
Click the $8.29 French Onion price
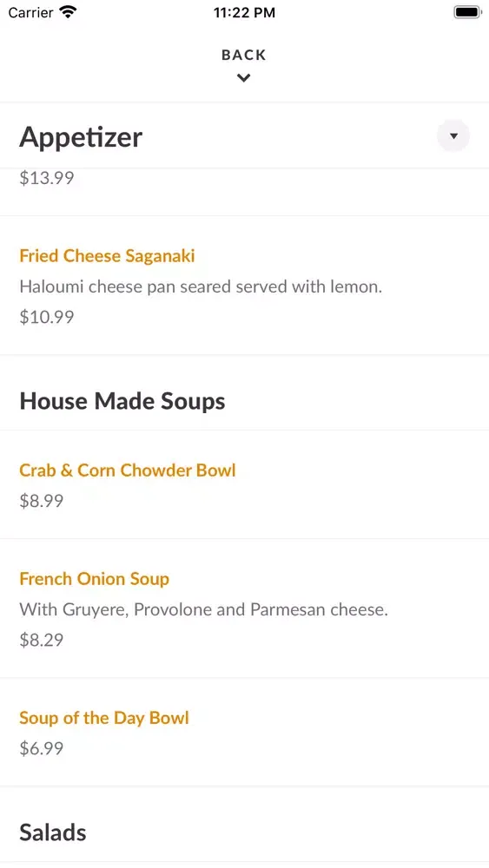[x=42, y=640]
